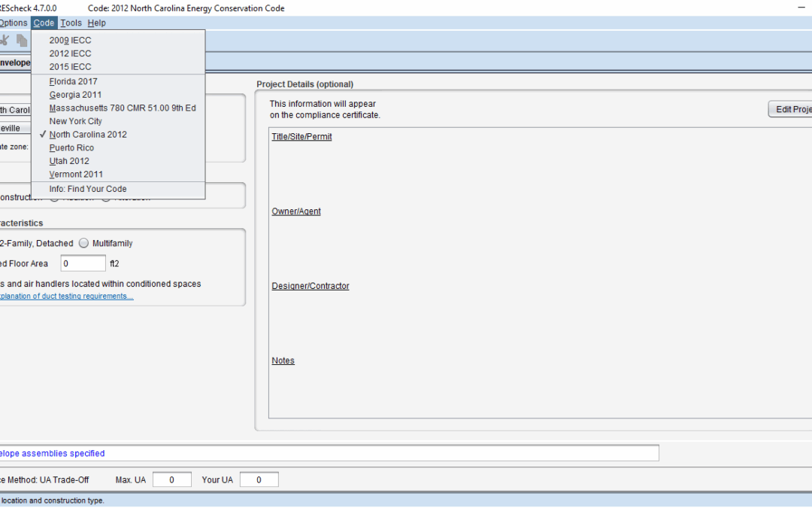Select the checked North Carolina 2012 item
812x508 pixels.
[88, 135]
